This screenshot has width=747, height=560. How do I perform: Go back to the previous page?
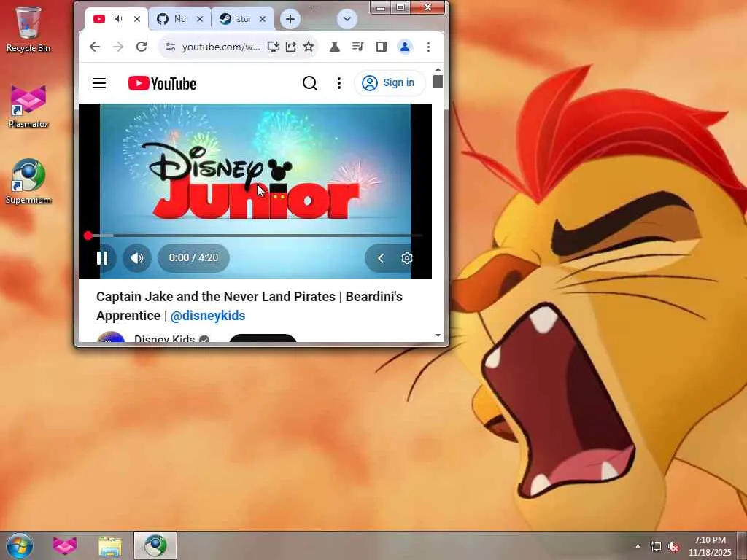pyautogui.click(x=95, y=47)
